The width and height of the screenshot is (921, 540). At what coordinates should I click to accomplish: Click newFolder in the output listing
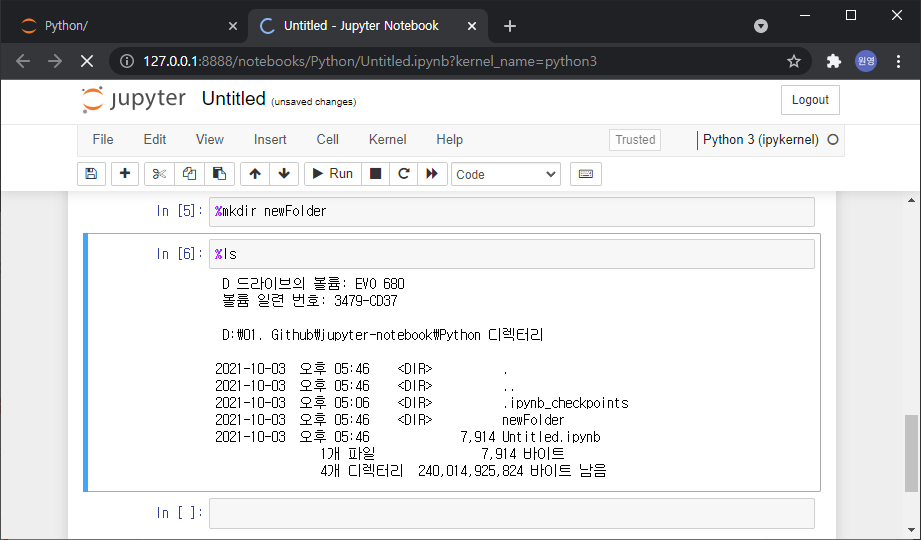(x=533, y=420)
